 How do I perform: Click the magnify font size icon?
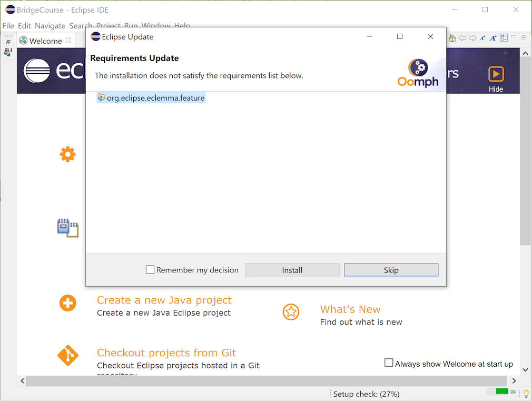click(493, 38)
